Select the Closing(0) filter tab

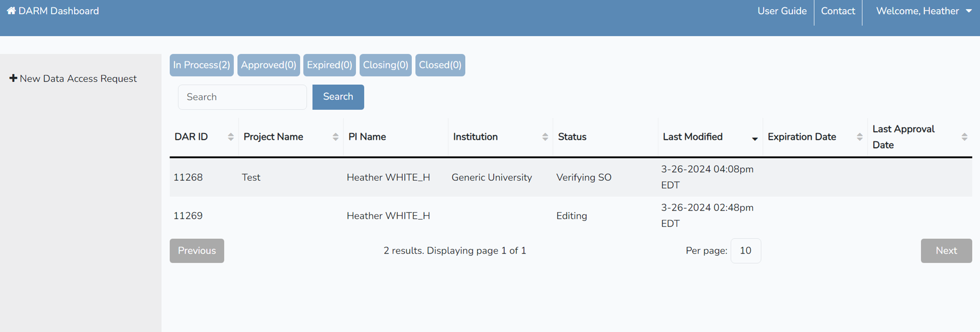(x=385, y=65)
